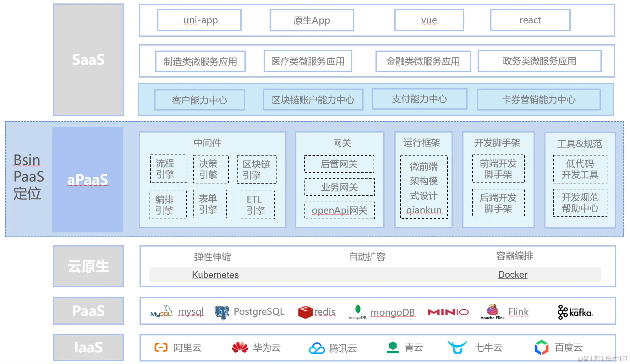Click the orange Alibaba Cloud icon

pyautogui.click(x=161, y=347)
